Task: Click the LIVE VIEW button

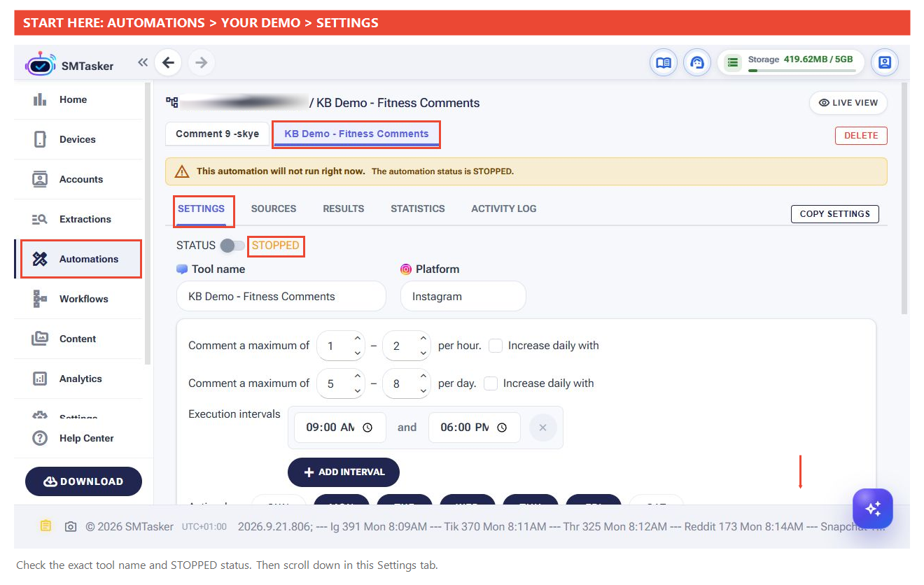Action: coord(848,103)
